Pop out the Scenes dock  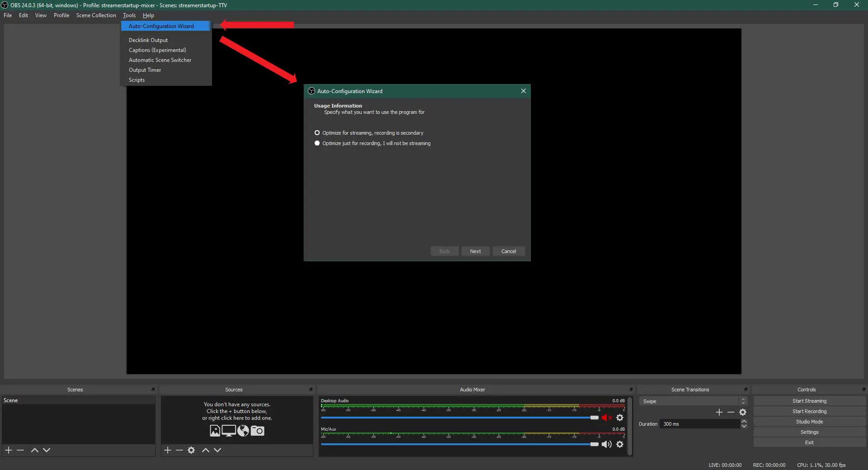[153, 390]
